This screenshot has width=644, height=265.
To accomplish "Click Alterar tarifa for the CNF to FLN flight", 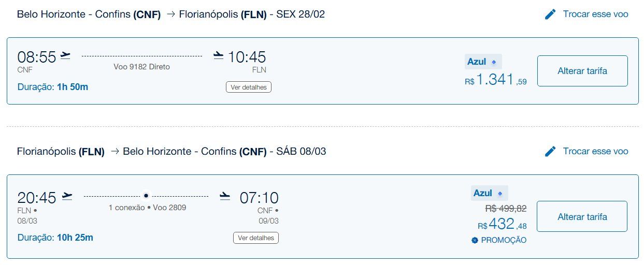I will [x=582, y=71].
